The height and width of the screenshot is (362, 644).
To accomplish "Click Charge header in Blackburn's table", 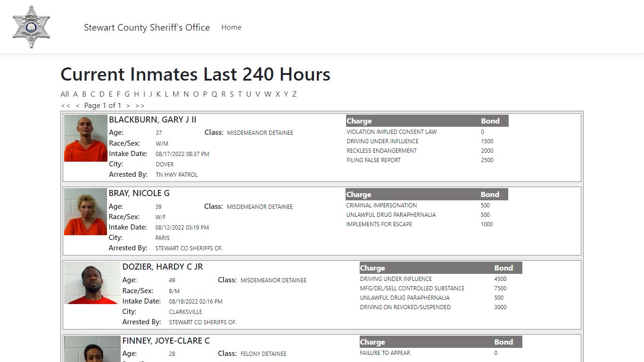I will click(x=359, y=121).
